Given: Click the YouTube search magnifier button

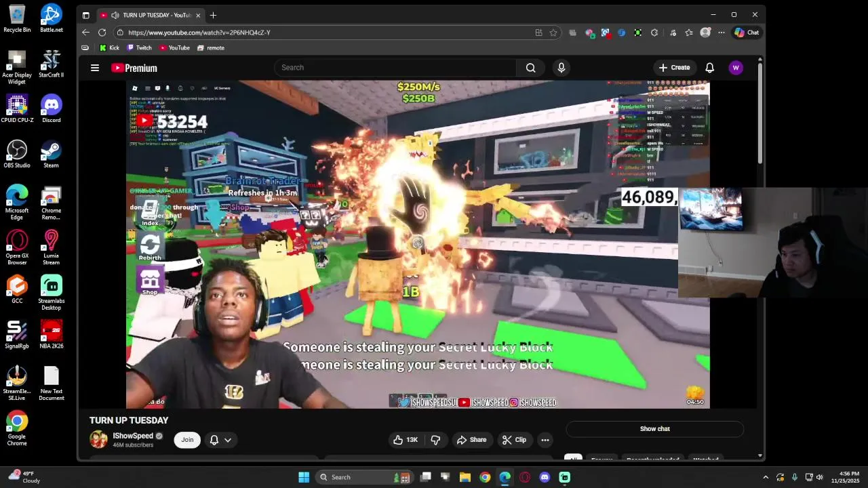Looking at the screenshot, I should click(530, 68).
